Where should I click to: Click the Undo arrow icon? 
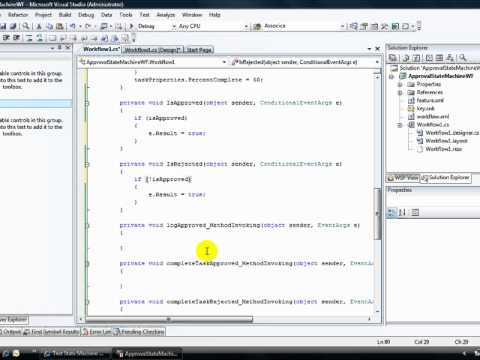click(72, 26)
